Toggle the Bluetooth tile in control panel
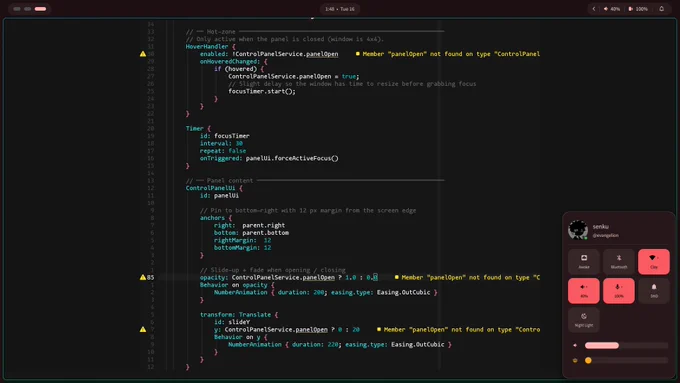This screenshot has width=680, height=383. coord(619,262)
